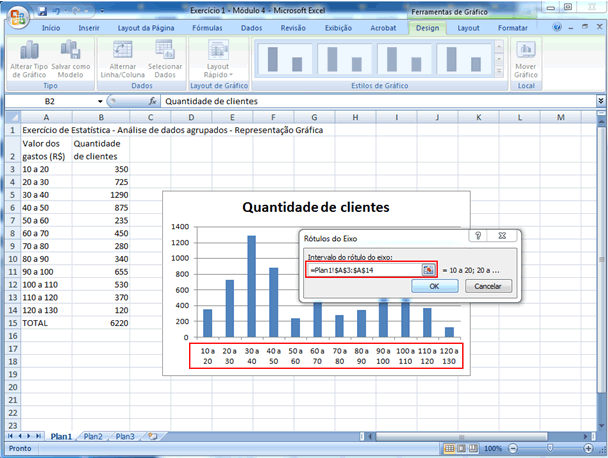Click the Office button logo
Image resolution: width=608 pixels, height=458 pixels.
coord(16,14)
